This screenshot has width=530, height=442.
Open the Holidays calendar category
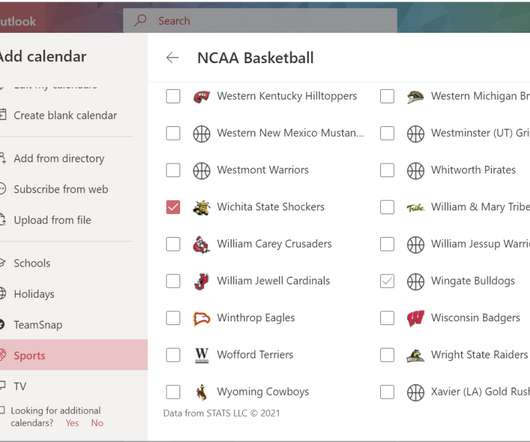point(34,294)
